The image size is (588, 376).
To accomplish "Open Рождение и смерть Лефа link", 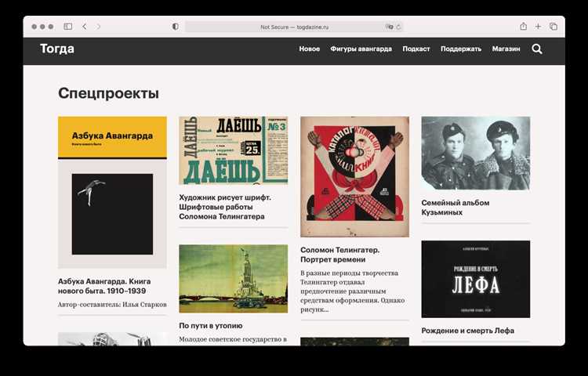I will (467, 331).
